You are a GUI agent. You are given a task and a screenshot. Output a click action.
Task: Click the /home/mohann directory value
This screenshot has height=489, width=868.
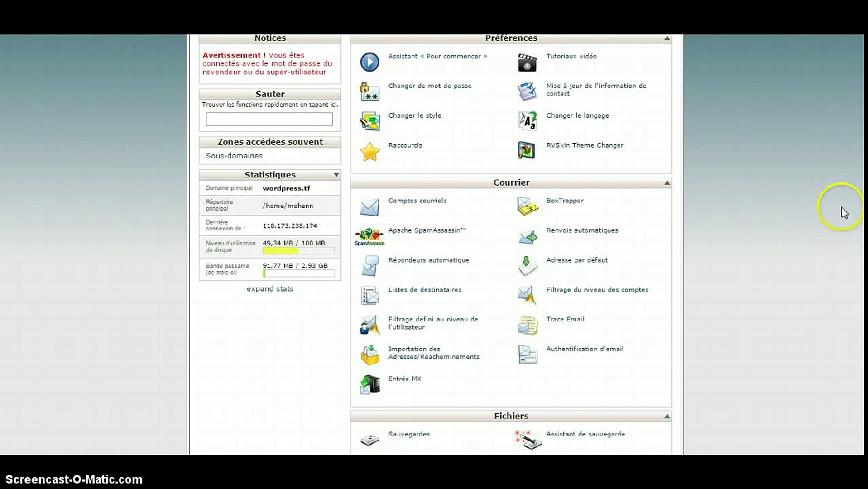click(x=288, y=206)
